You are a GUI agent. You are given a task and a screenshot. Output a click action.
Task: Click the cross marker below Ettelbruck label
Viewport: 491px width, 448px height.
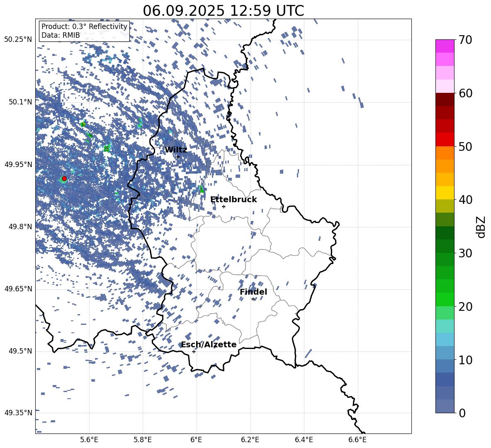(x=224, y=206)
